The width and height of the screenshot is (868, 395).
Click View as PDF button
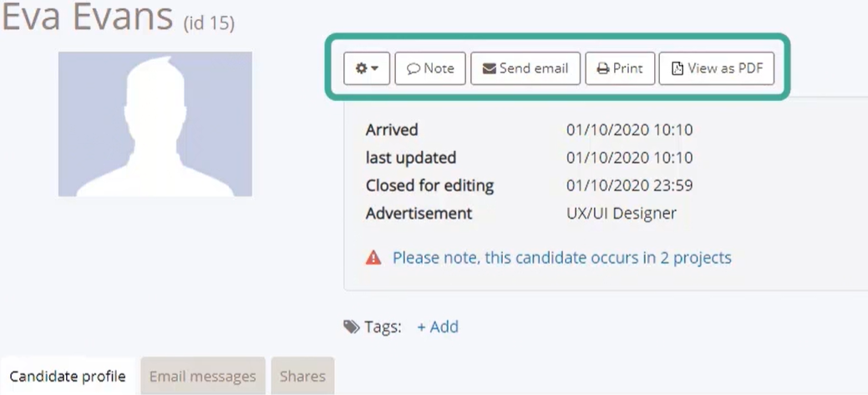pos(716,68)
